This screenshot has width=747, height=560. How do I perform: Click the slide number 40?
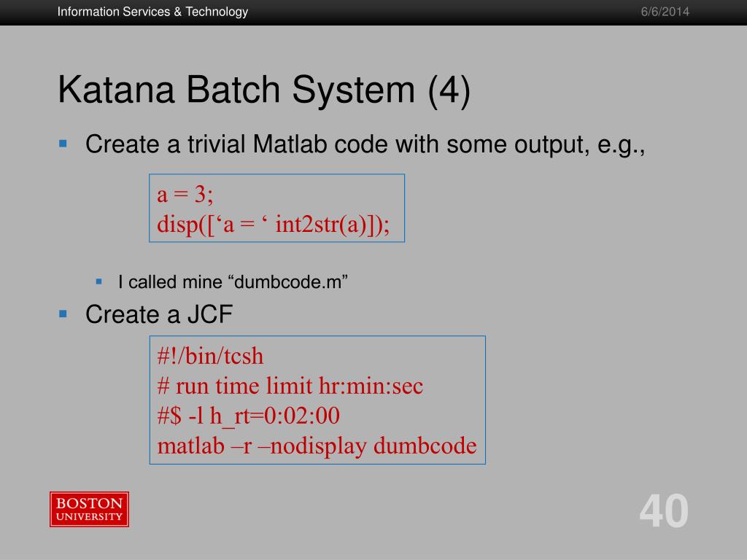[x=664, y=511]
